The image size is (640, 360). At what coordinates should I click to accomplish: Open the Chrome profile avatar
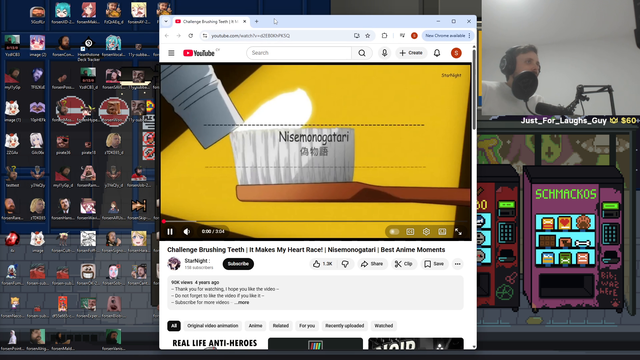(x=414, y=36)
